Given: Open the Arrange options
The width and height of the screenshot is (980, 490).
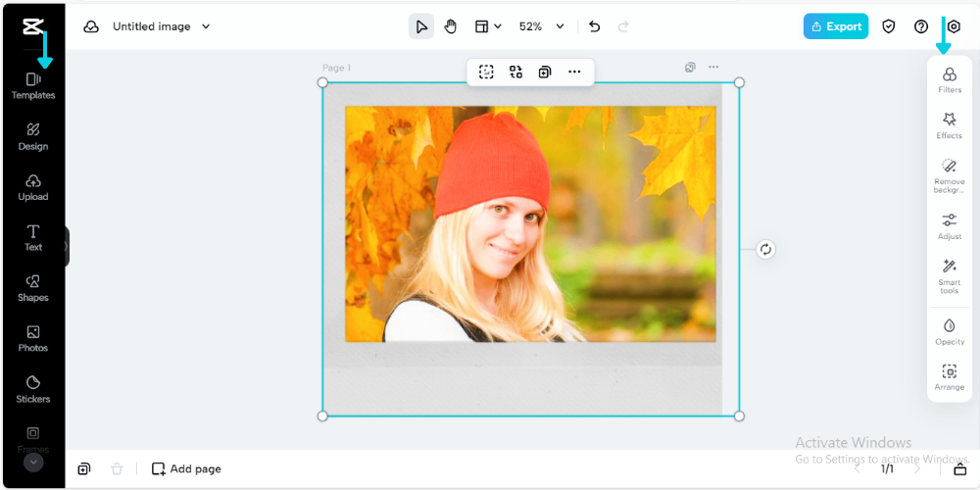Looking at the screenshot, I should tap(949, 376).
